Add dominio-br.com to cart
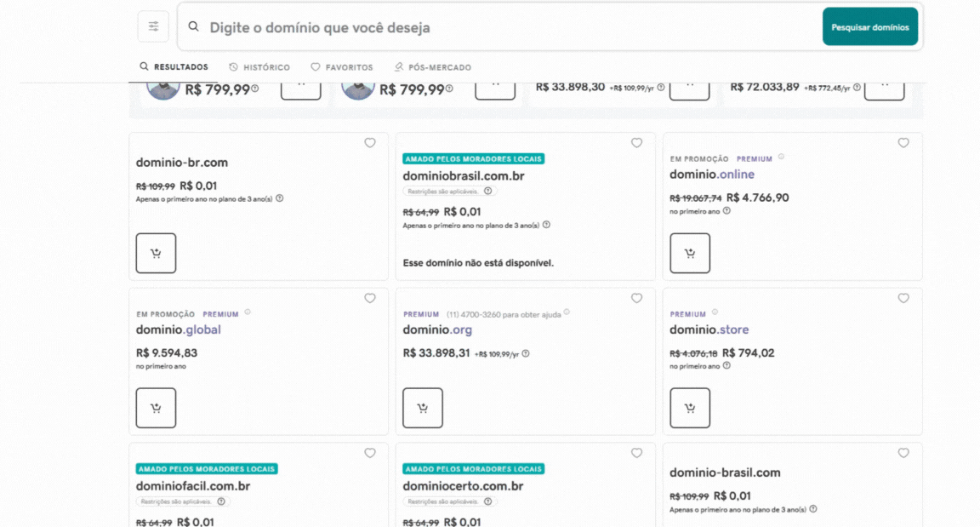The image size is (980, 527). point(156,253)
